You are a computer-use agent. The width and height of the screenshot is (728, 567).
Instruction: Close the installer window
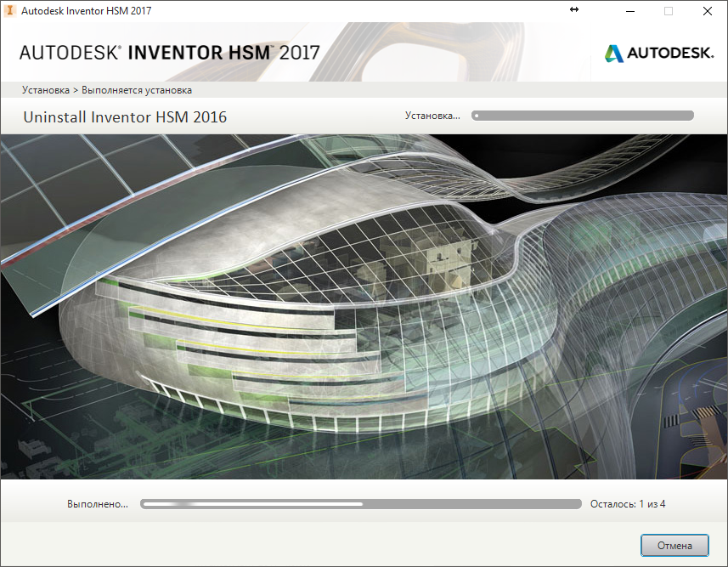(x=708, y=11)
